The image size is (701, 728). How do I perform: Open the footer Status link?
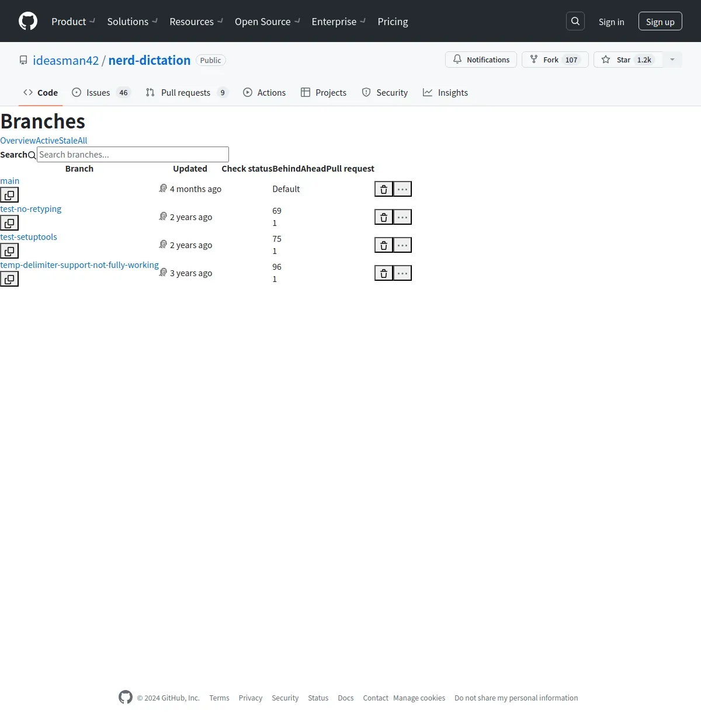tap(318, 698)
